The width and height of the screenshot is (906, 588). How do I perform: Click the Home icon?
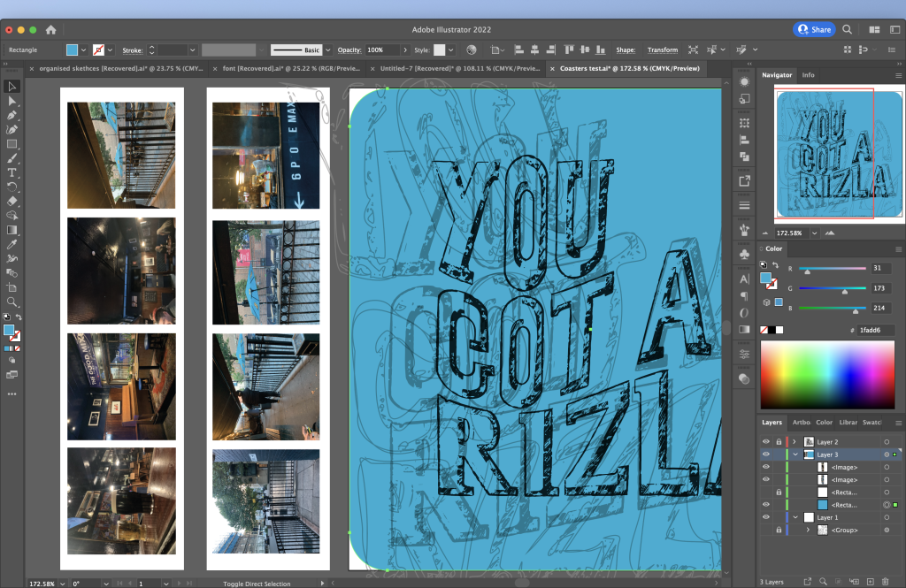(50, 29)
